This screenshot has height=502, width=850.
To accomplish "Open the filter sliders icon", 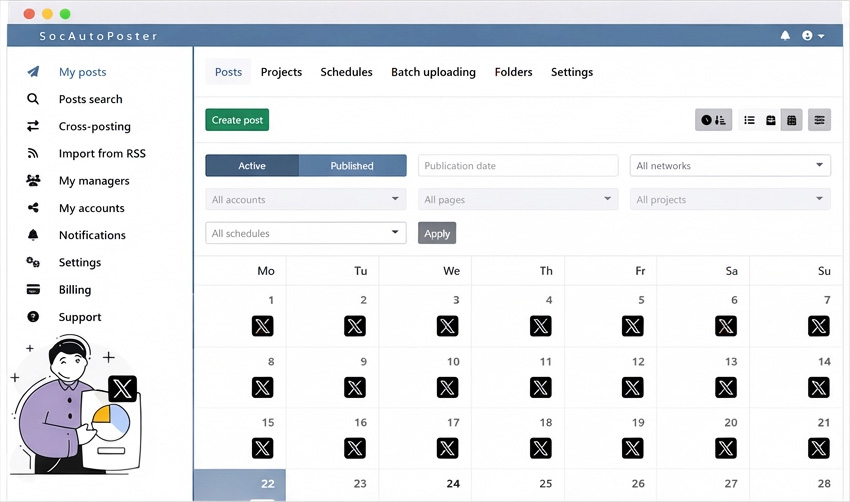I will [819, 120].
